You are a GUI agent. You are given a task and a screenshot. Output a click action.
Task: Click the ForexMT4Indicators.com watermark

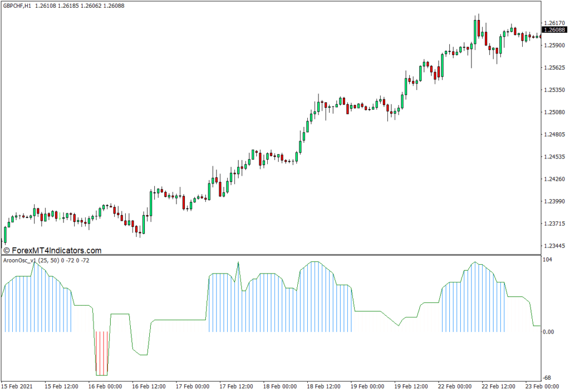[52, 251]
